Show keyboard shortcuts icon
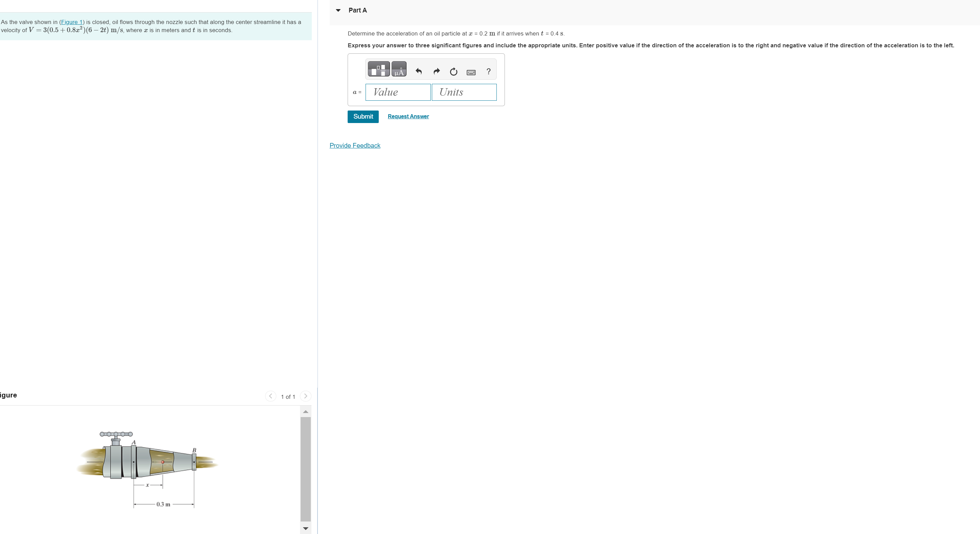 point(471,72)
